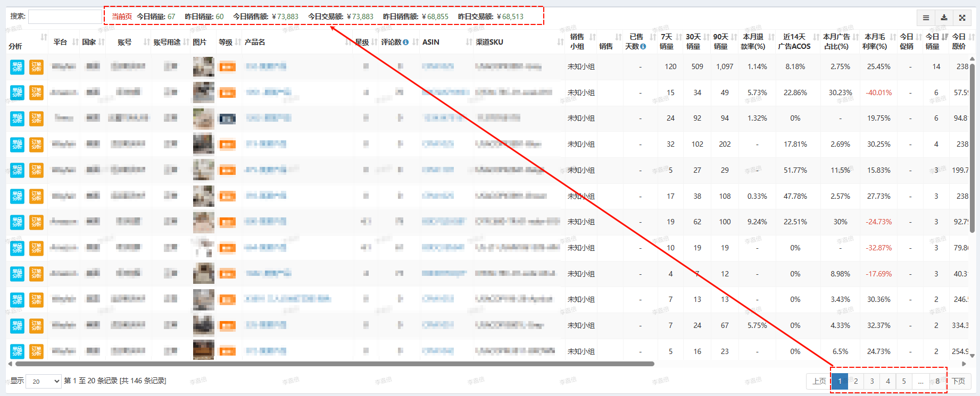The width and height of the screenshot is (980, 396).
Task: Sort table by the 7天销量 column
Action: (667, 41)
